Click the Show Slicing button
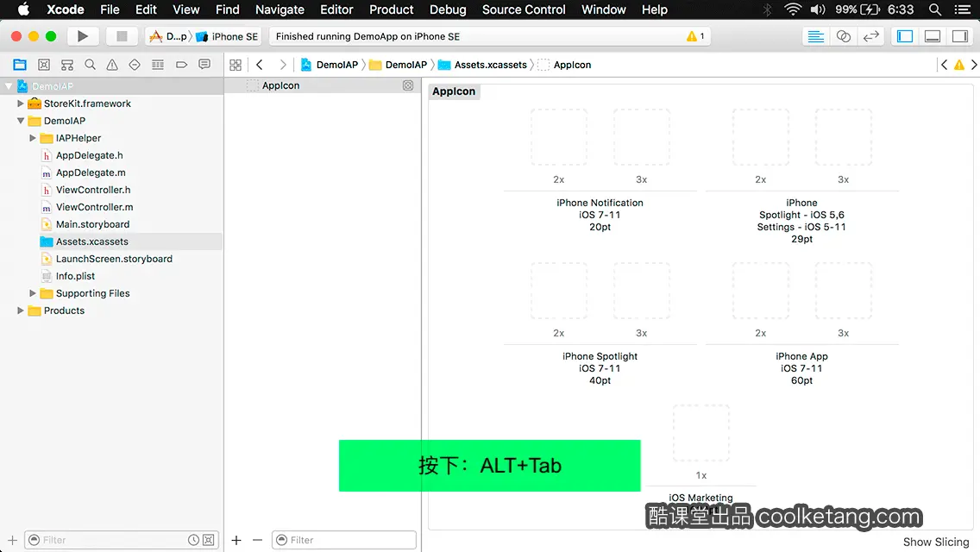980x552 pixels. tap(936, 542)
